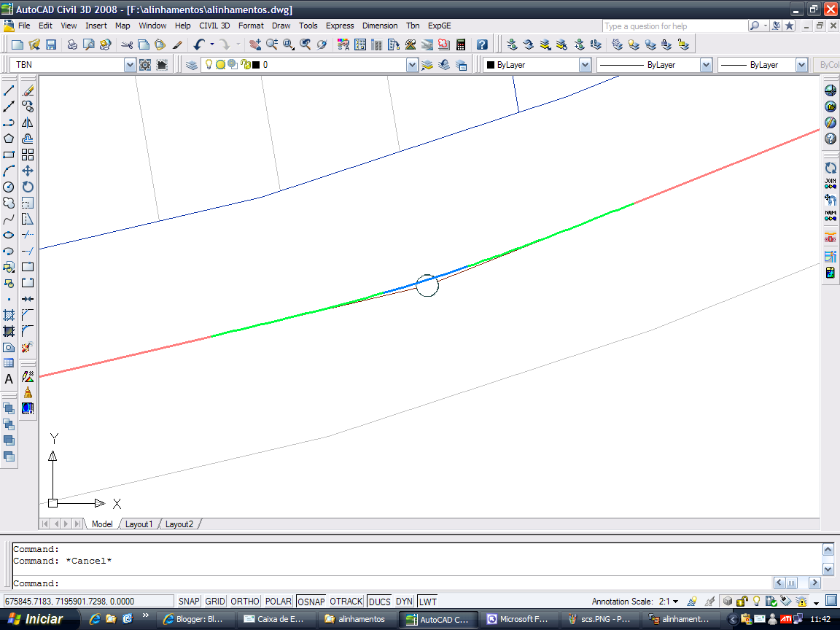Viewport: 840px width, 630px height.
Task: Select the Revision Cloud tool
Action: pos(9,203)
